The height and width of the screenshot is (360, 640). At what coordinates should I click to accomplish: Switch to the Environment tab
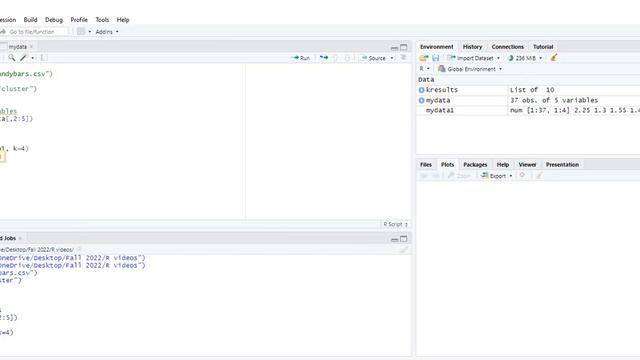click(x=436, y=47)
